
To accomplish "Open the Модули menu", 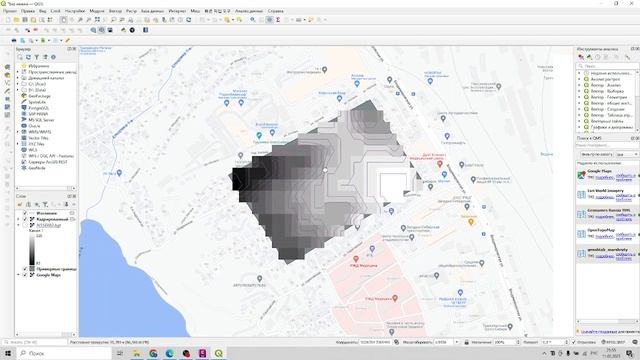I will 97,11.
